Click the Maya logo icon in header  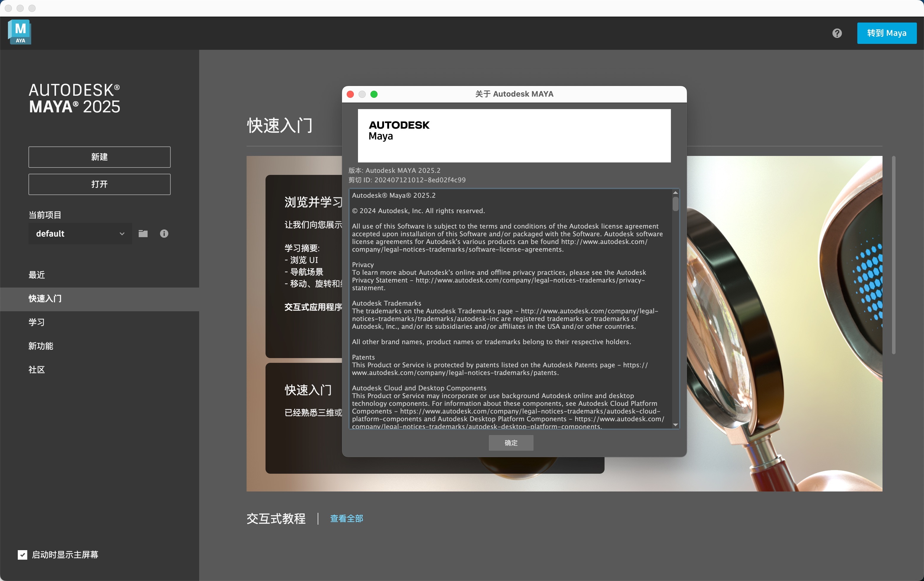tap(20, 32)
